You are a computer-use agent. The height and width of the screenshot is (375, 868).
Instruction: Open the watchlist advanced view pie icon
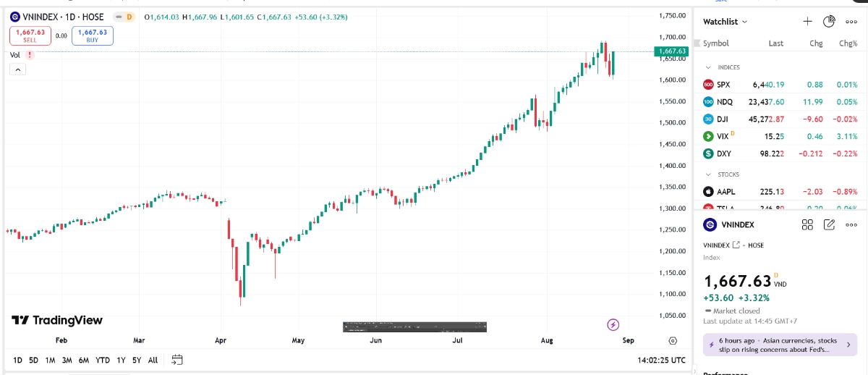pos(830,22)
